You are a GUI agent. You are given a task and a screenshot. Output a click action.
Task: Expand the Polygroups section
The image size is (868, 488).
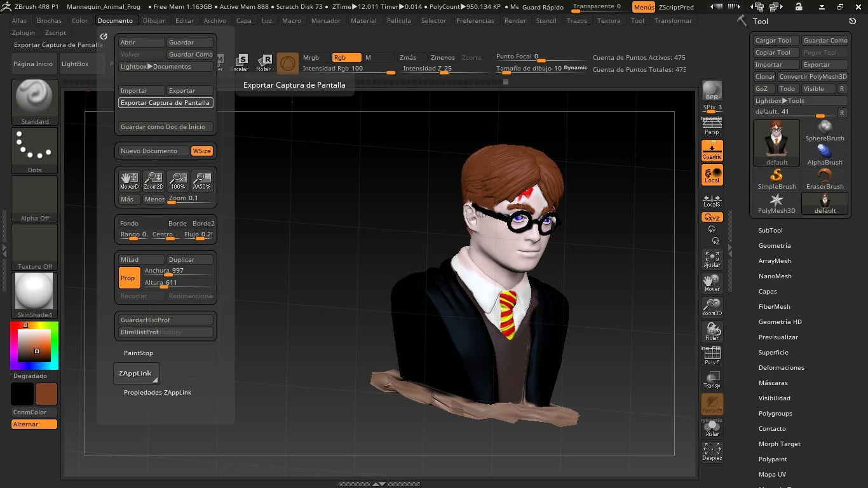775,414
